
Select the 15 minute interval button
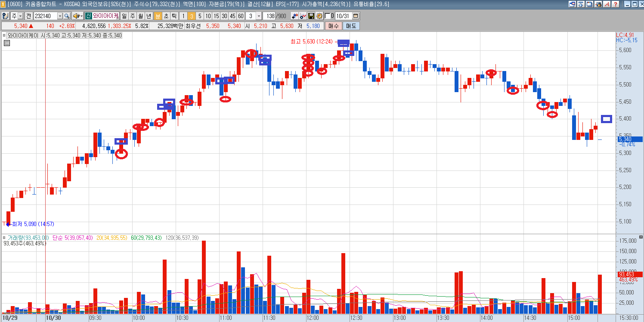216,16
